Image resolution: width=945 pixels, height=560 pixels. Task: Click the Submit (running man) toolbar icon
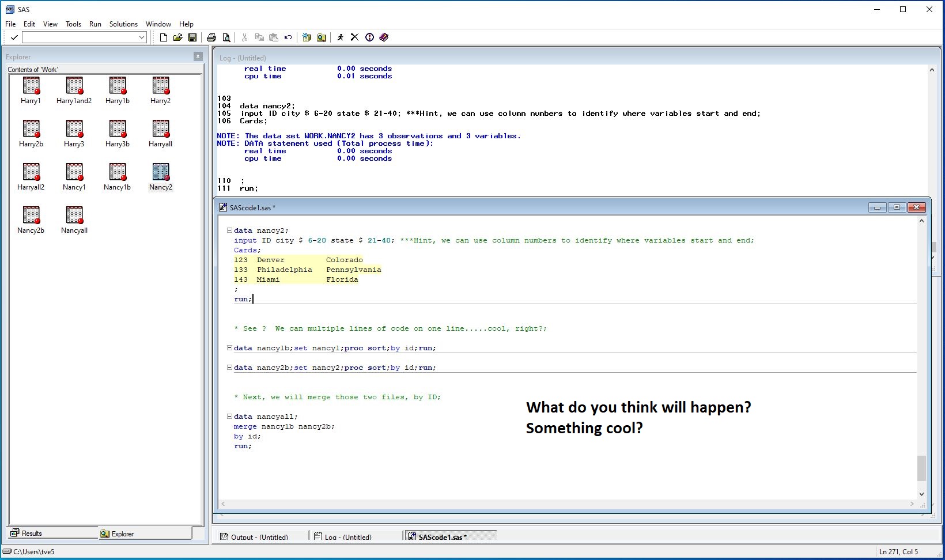point(340,37)
